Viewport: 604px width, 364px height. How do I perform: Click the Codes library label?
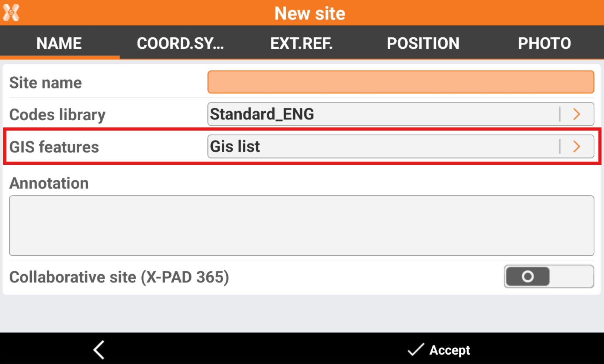click(x=57, y=115)
